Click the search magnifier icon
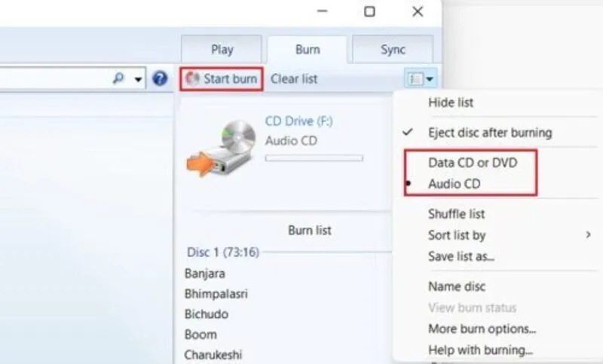Viewport: 603px width, 364px height. [x=118, y=78]
